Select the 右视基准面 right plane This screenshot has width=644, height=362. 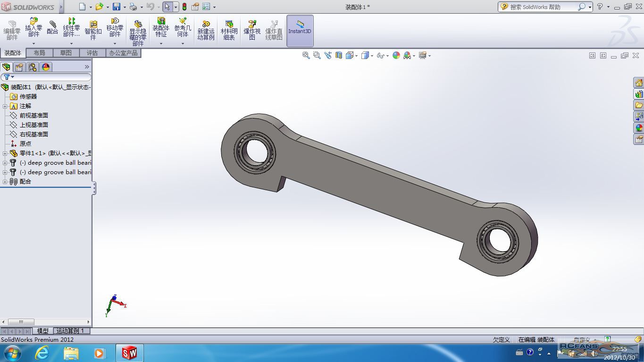pyautogui.click(x=34, y=135)
